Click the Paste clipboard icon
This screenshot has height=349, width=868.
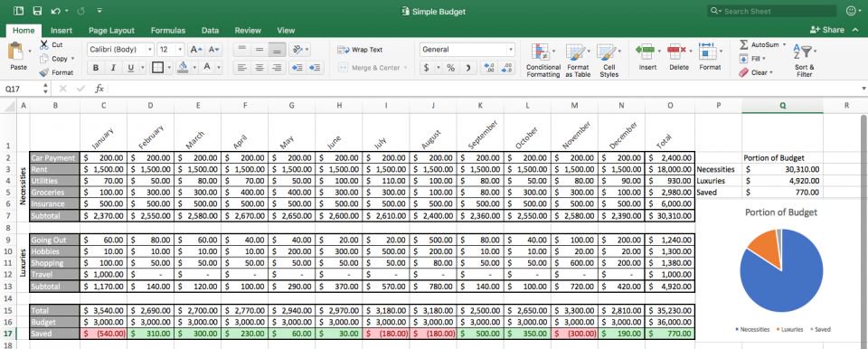[15, 52]
